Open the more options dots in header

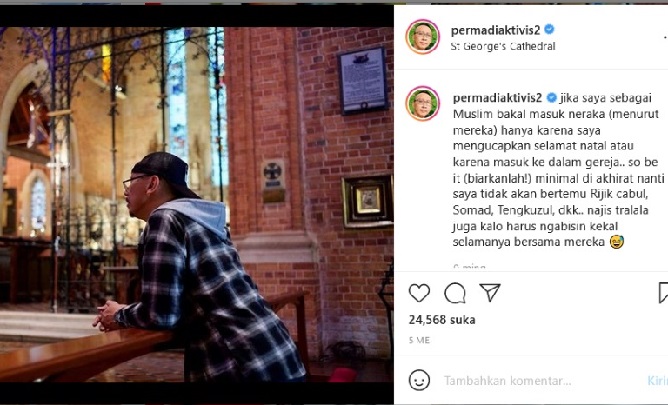[665, 37]
